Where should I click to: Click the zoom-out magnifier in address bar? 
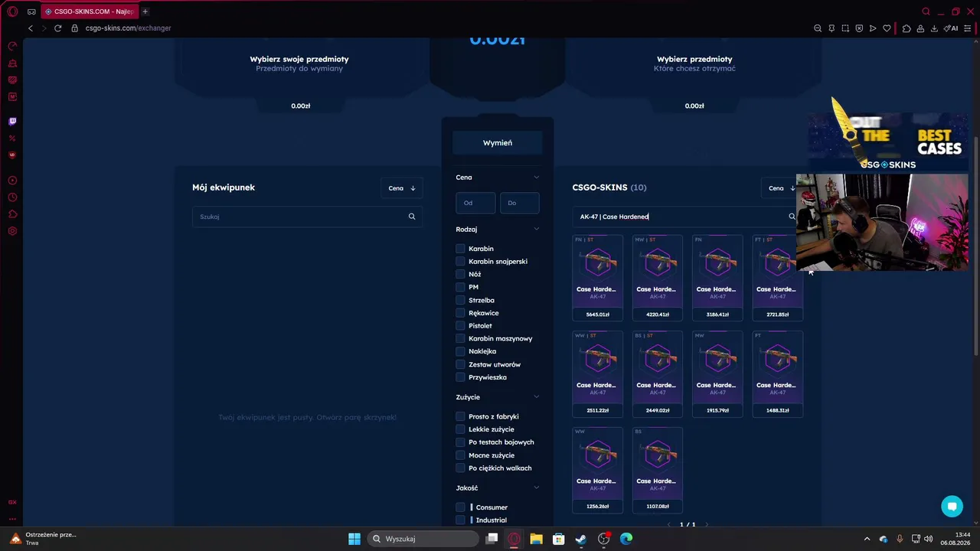(x=818, y=28)
